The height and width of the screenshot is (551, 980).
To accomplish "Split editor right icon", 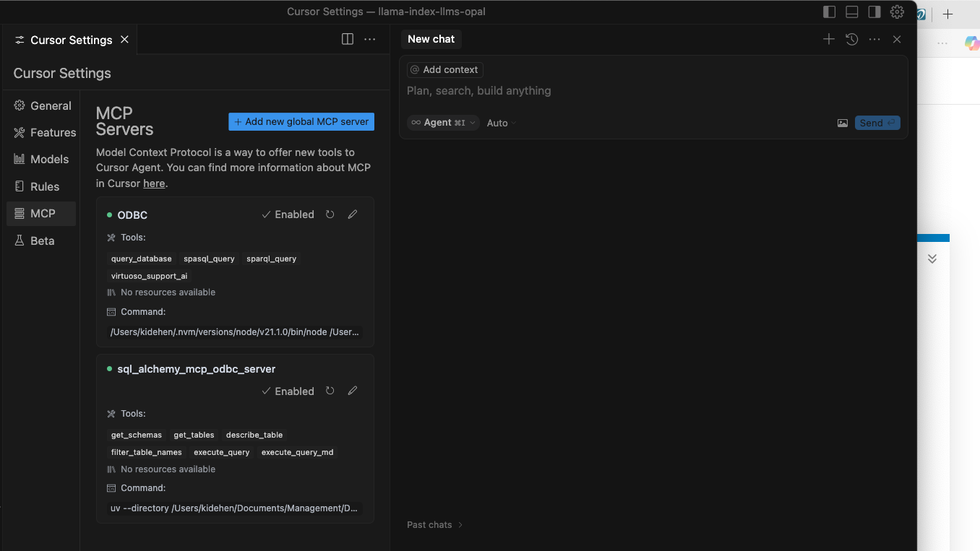I will point(348,39).
